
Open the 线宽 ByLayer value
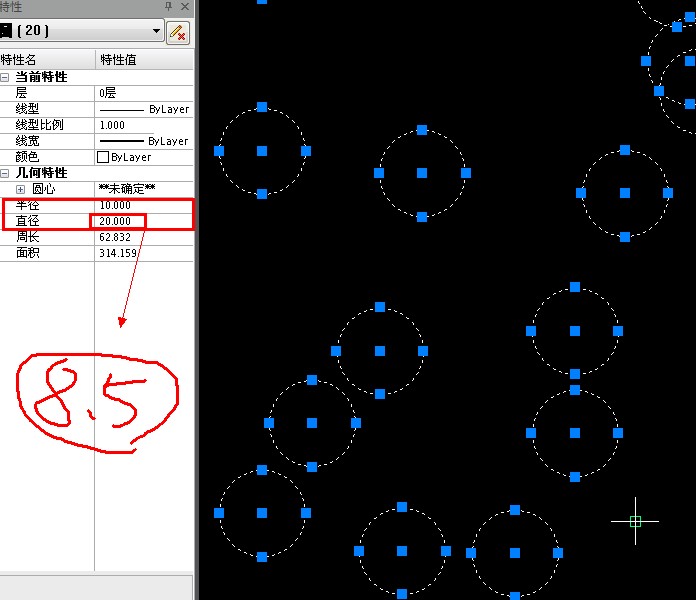143,141
